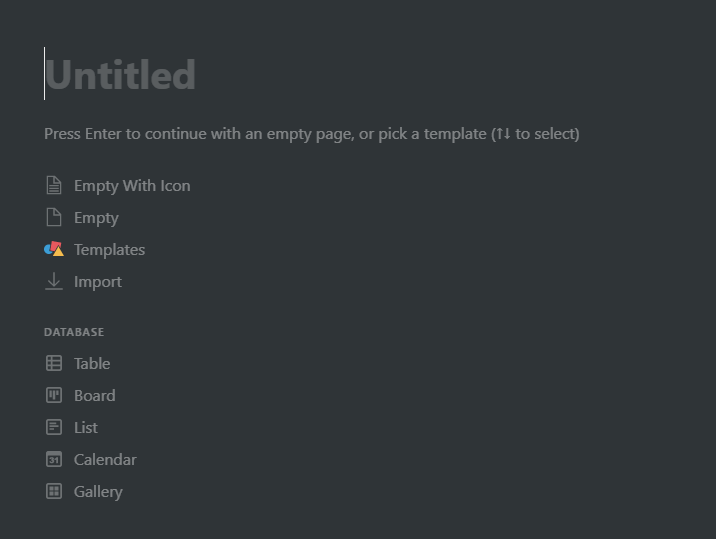Click the List database icon
Viewport: 716px width, 539px height.
(x=54, y=428)
